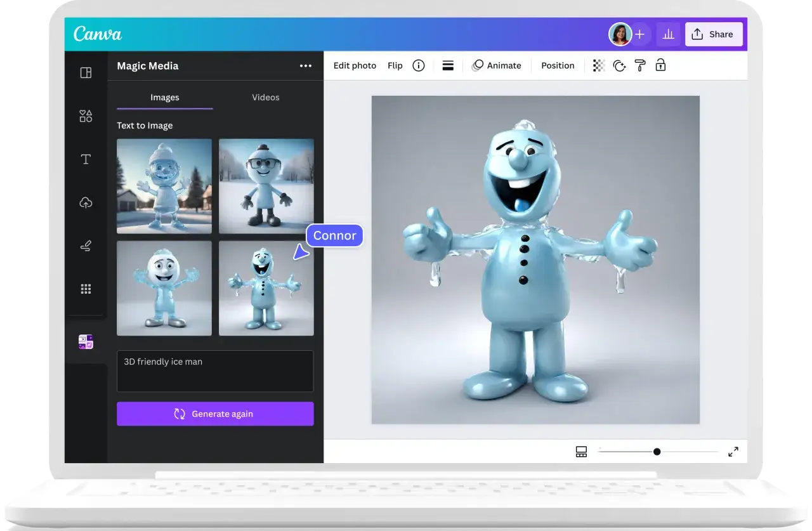Viewport: 812px width, 531px height.
Task: Open the Uploads cloud icon
Action: click(x=86, y=202)
